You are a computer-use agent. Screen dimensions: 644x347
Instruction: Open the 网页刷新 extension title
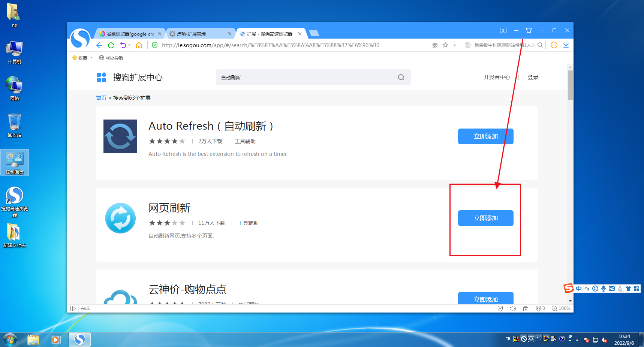169,208
